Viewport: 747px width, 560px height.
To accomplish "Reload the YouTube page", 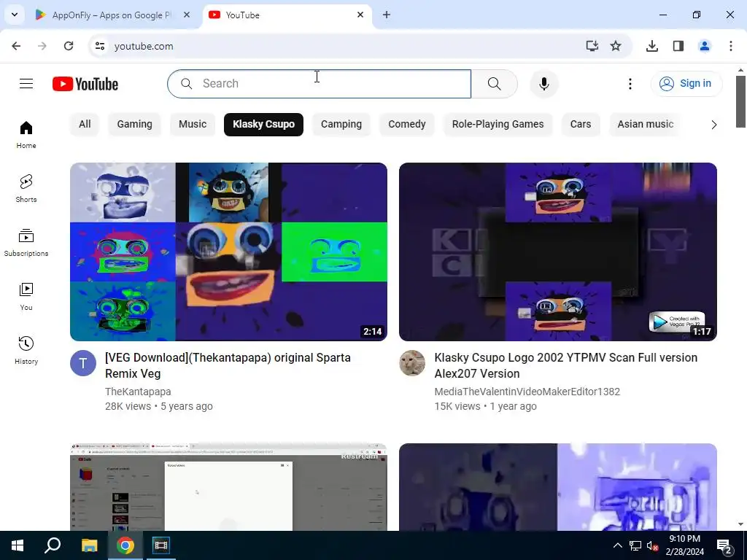I will (69, 46).
